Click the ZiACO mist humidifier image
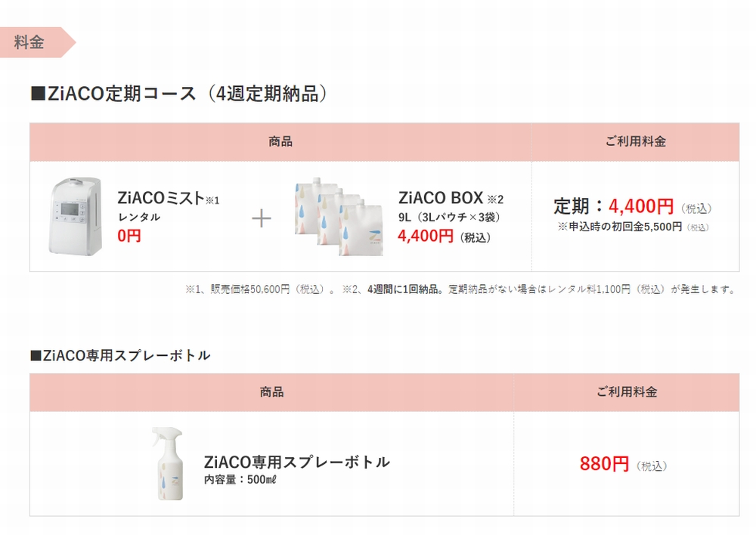The image size is (756, 535). pyautogui.click(x=75, y=216)
